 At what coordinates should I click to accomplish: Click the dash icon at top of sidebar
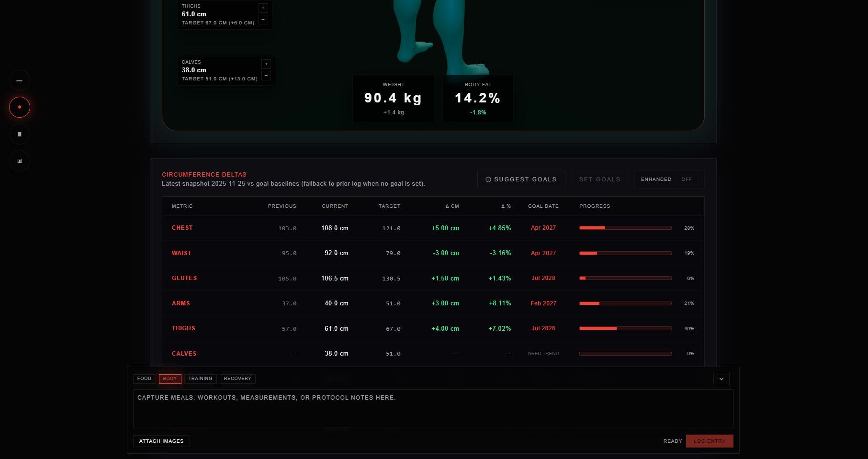point(20,80)
